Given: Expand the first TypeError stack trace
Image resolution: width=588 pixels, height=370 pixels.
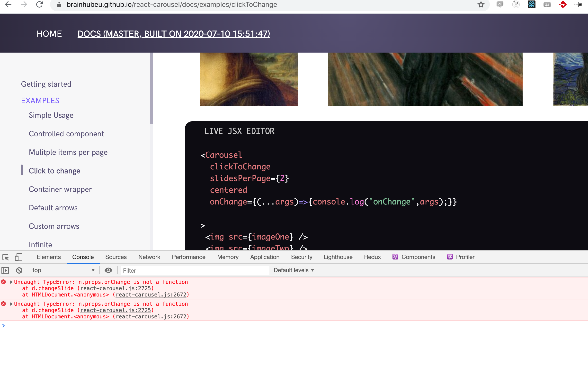Looking at the screenshot, I should [x=11, y=282].
